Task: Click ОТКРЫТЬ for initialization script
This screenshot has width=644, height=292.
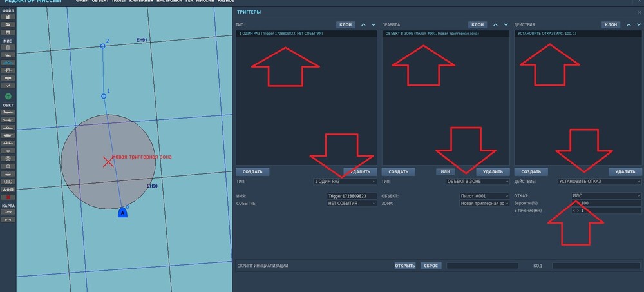Action: tap(405, 266)
